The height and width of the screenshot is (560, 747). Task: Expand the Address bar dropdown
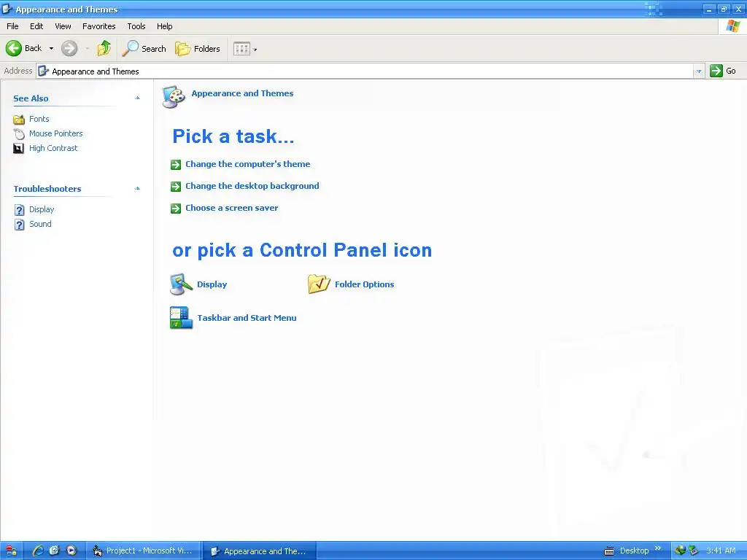pos(699,71)
